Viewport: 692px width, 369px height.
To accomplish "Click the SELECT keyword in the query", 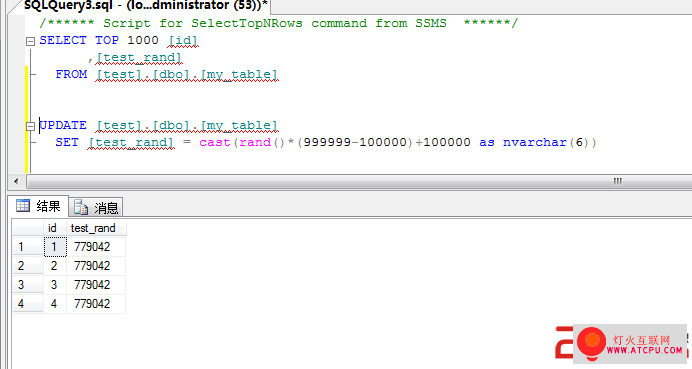I will point(63,40).
